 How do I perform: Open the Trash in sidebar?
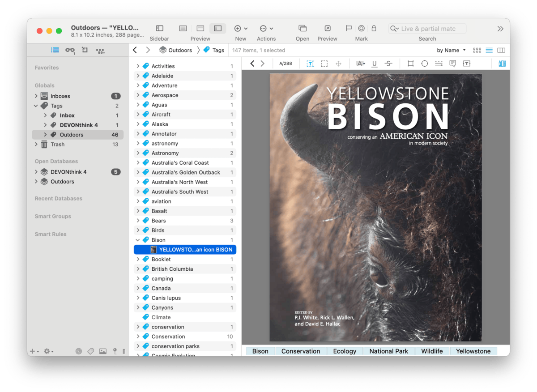click(57, 145)
